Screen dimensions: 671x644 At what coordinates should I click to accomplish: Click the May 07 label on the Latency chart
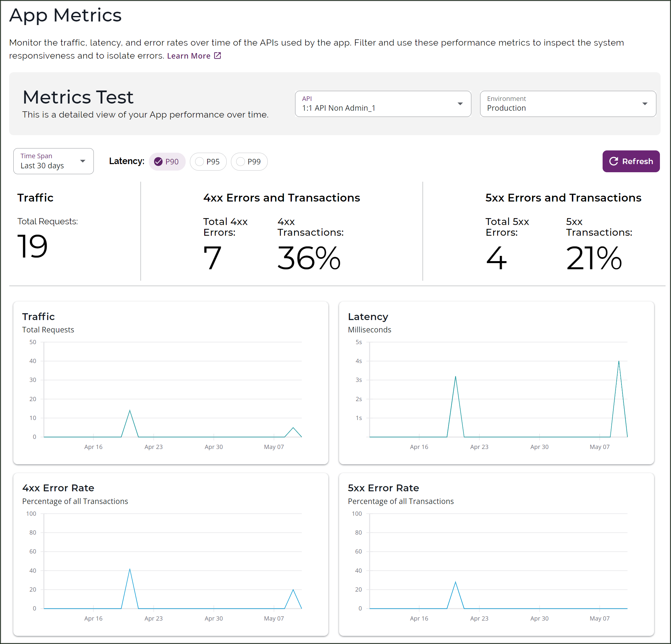(599, 447)
